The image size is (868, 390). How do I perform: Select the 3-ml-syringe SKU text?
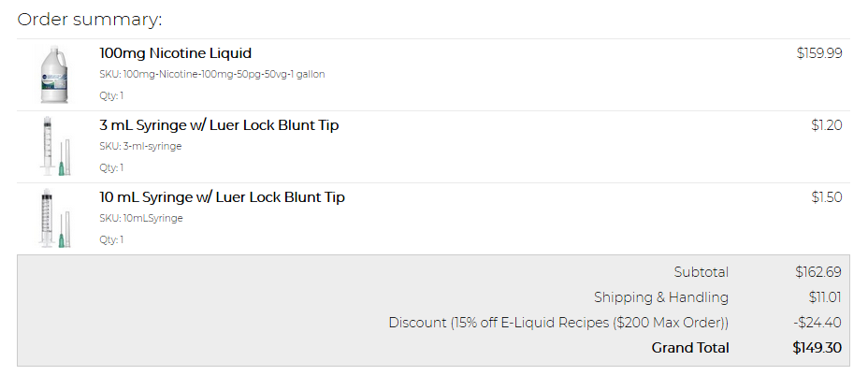click(x=140, y=146)
